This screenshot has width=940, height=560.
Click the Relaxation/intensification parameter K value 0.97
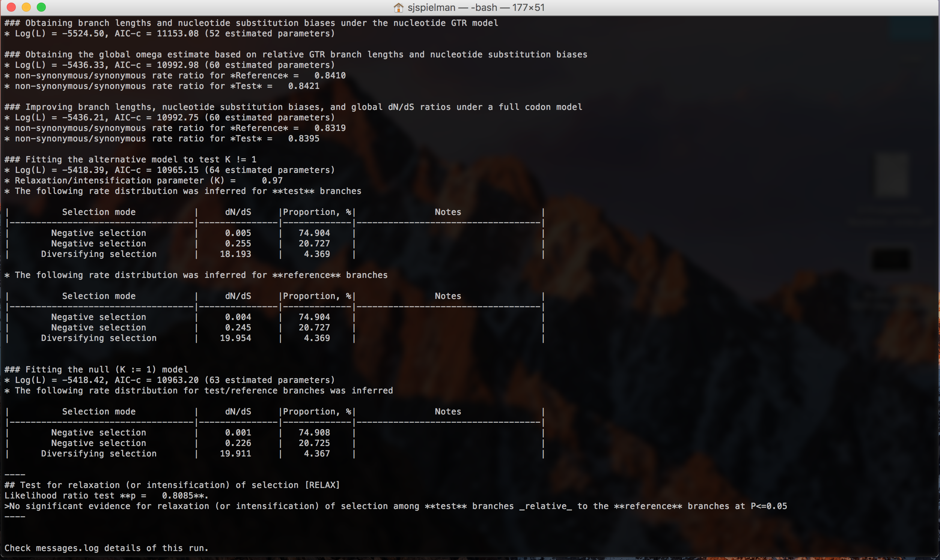click(x=272, y=180)
